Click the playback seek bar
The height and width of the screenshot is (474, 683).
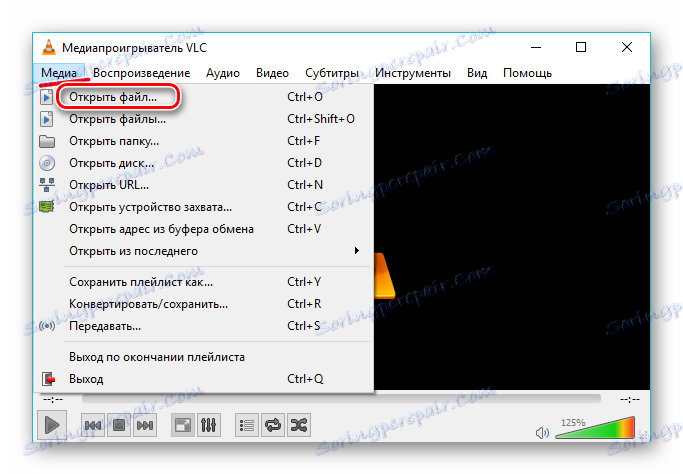[341, 399]
